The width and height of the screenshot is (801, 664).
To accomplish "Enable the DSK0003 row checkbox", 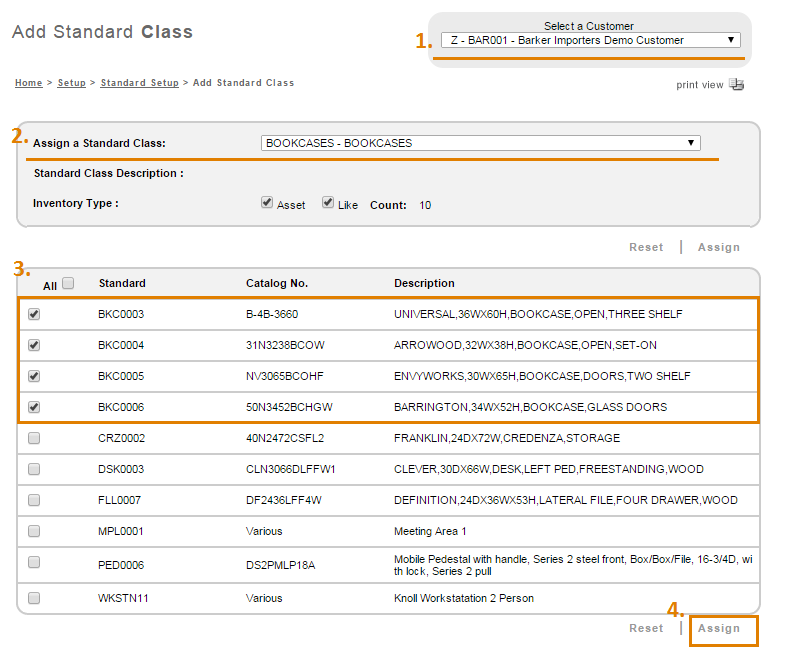I will tap(34, 469).
